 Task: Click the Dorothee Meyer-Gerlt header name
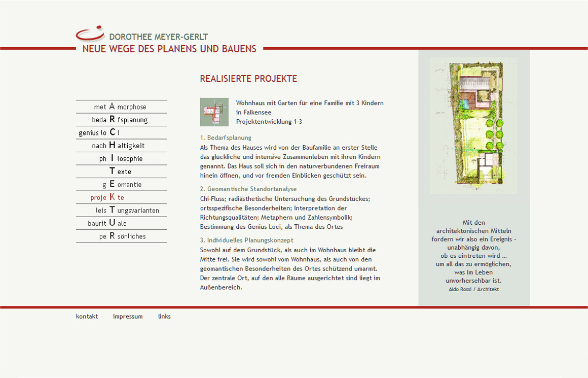coord(159,37)
